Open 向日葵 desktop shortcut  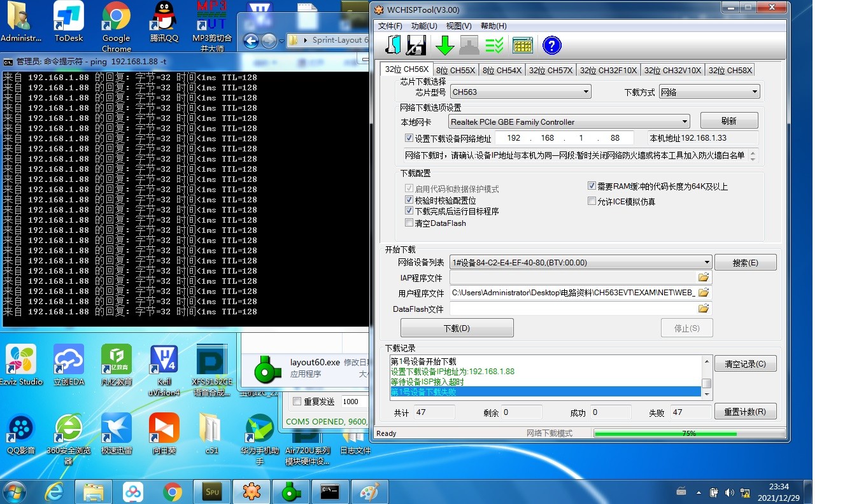(x=164, y=434)
